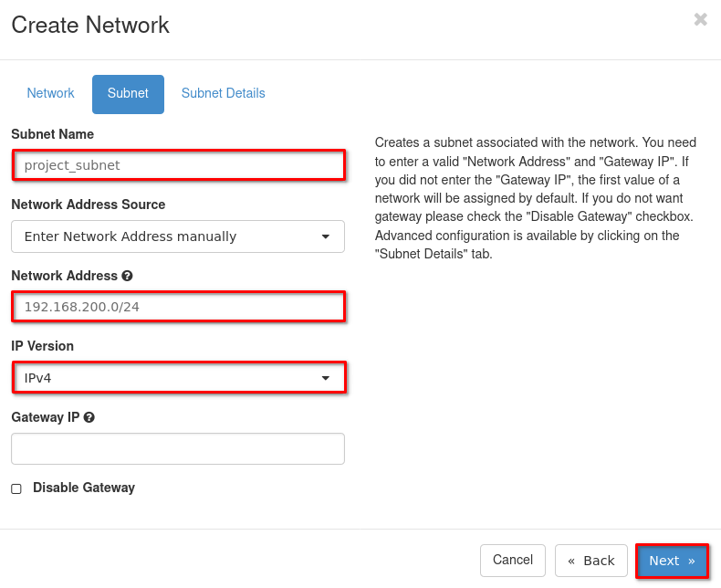The width and height of the screenshot is (721, 588).
Task: Click the Network Address help icon
Action: [128, 276]
